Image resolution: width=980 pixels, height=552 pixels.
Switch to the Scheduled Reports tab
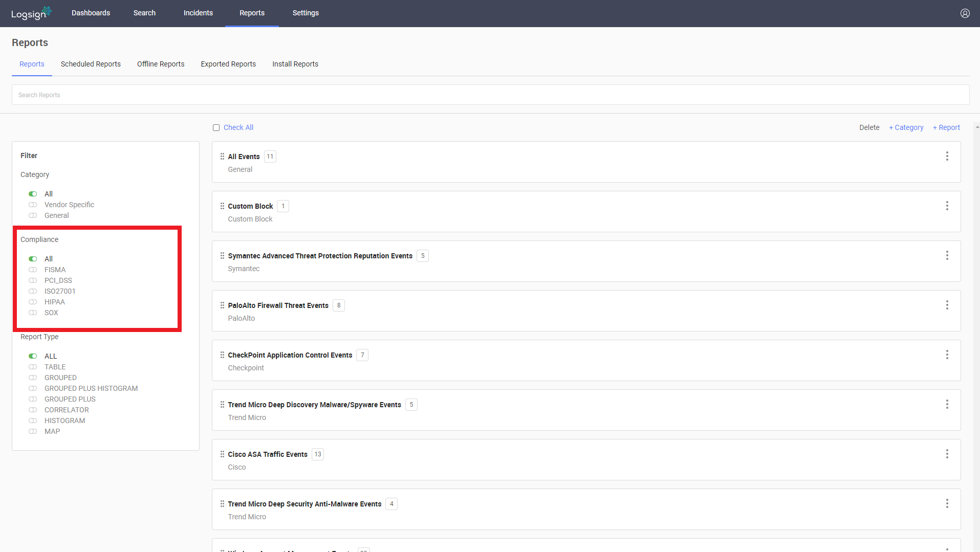[x=91, y=64]
